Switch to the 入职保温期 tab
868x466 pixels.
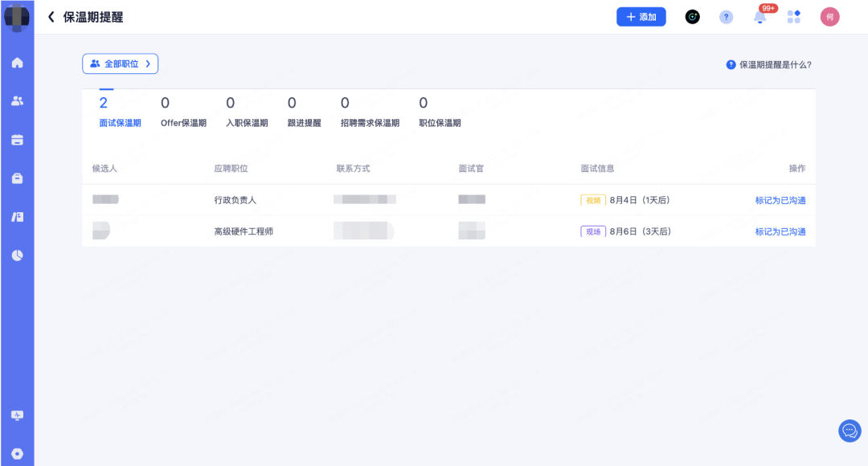point(247,112)
